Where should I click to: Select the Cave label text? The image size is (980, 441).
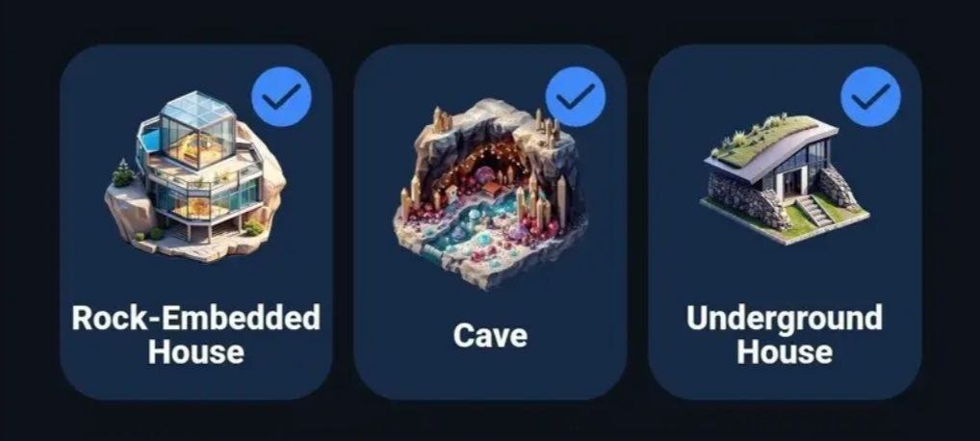coord(491,335)
